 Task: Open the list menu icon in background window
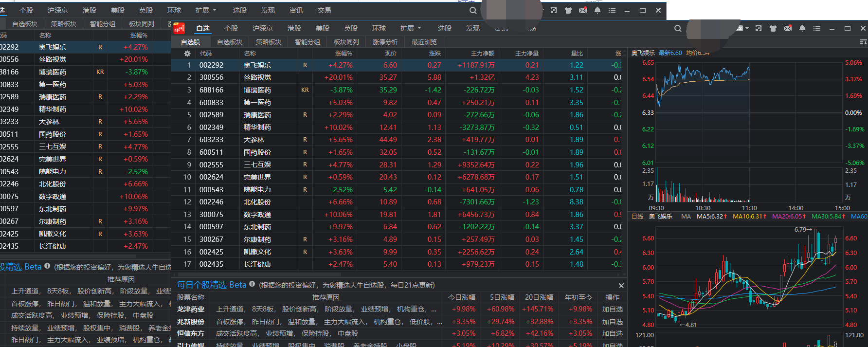click(612, 10)
